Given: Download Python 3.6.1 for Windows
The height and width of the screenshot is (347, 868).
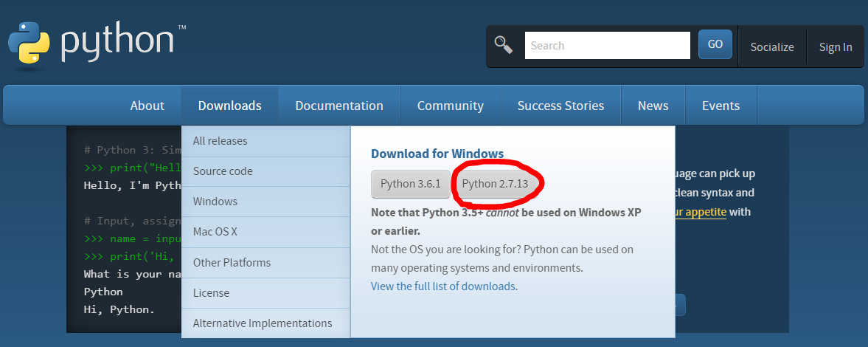Looking at the screenshot, I should (x=410, y=184).
